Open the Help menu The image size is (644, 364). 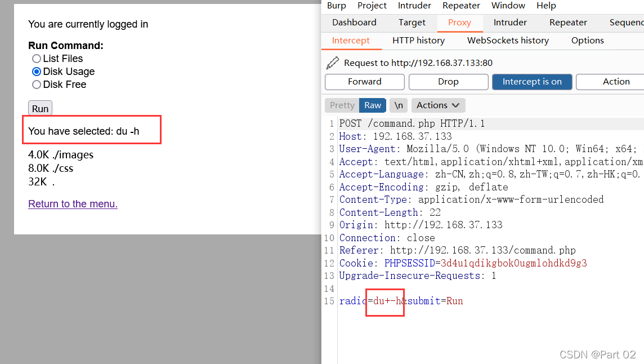[546, 5]
